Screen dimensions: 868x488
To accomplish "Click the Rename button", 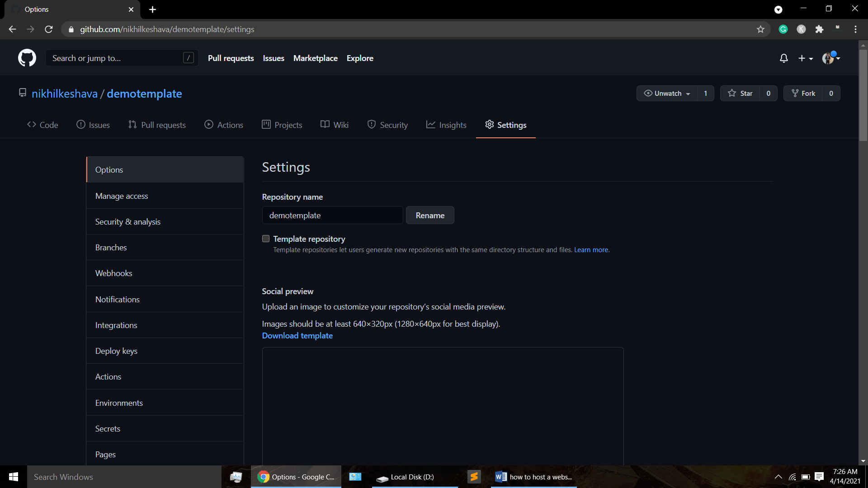I will coord(430,216).
